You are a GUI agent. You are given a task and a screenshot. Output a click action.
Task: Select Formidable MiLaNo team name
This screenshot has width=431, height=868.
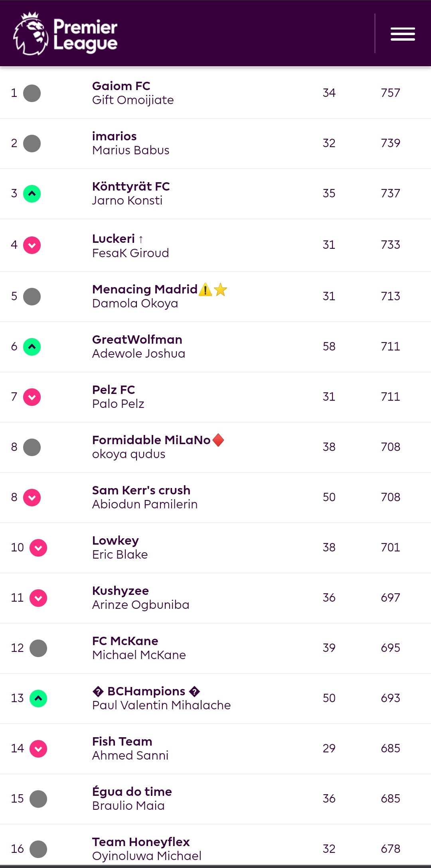pos(151,440)
